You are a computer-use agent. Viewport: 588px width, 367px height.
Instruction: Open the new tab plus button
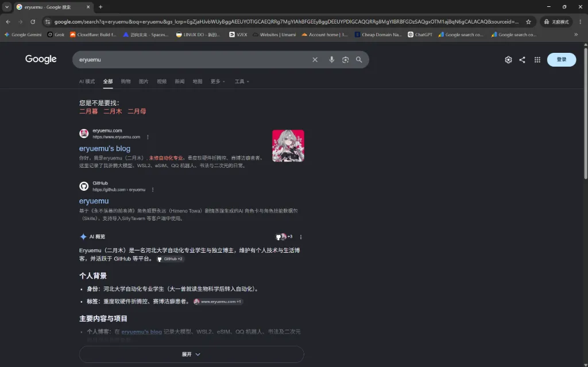coord(100,7)
